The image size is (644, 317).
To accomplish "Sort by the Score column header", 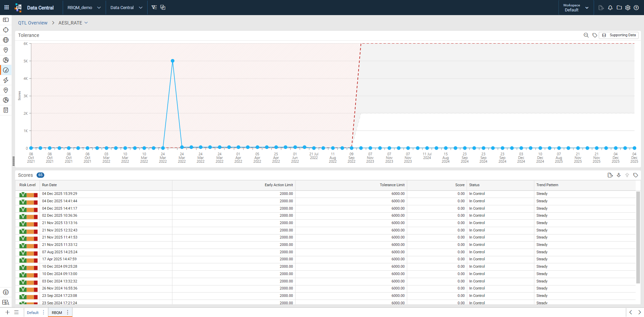I will pyautogui.click(x=460, y=185).
